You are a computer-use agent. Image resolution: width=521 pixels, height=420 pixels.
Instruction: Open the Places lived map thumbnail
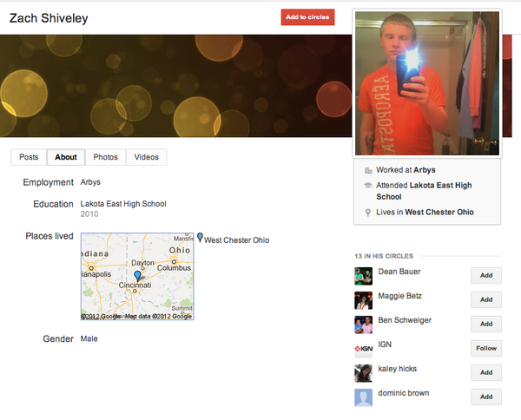click(x=137, y=276)
